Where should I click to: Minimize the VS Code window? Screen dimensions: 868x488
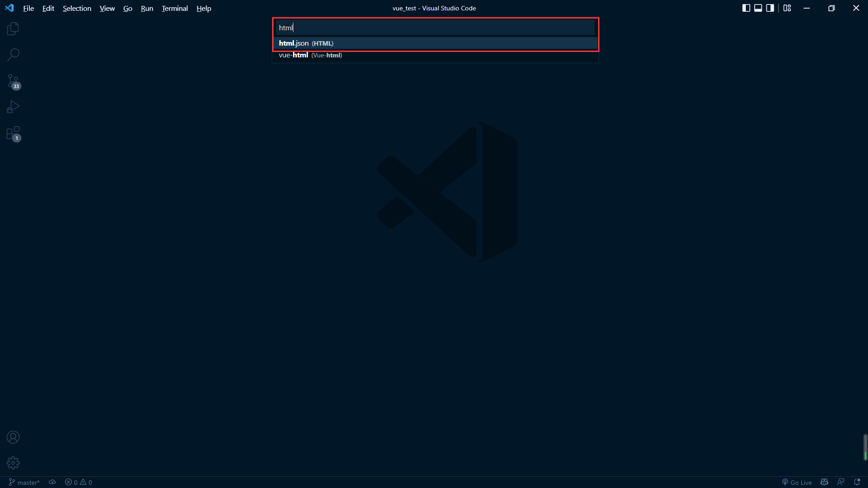click(x=807, y=8)
